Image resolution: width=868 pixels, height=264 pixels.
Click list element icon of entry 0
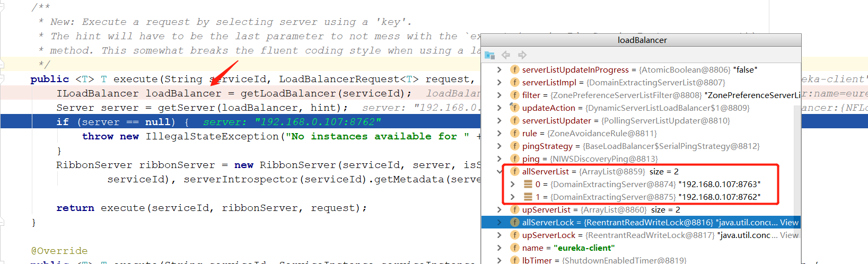coord(528,184)
